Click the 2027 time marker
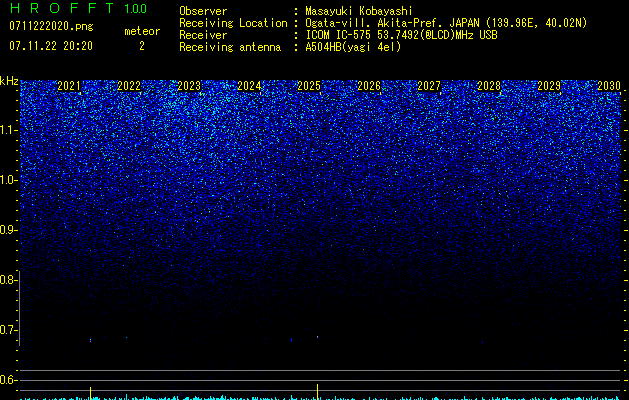 point(429,86)
